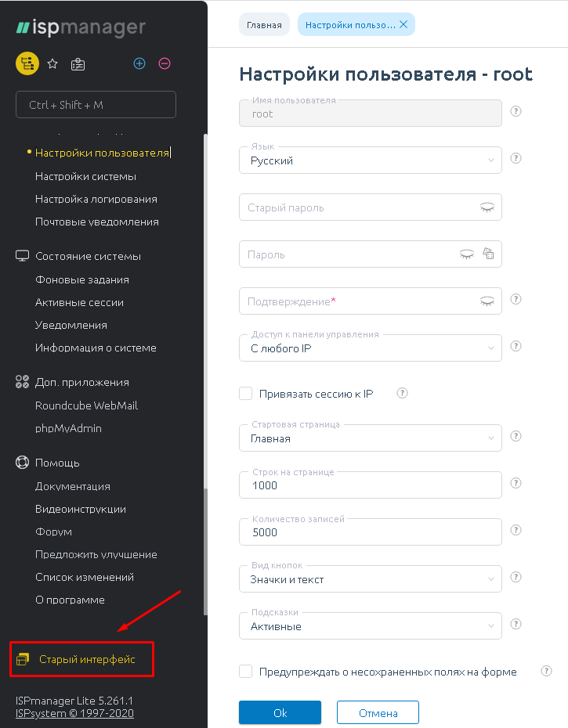
Task: Open Активные сессии in sidebar
Action: [x=79, y=303]
